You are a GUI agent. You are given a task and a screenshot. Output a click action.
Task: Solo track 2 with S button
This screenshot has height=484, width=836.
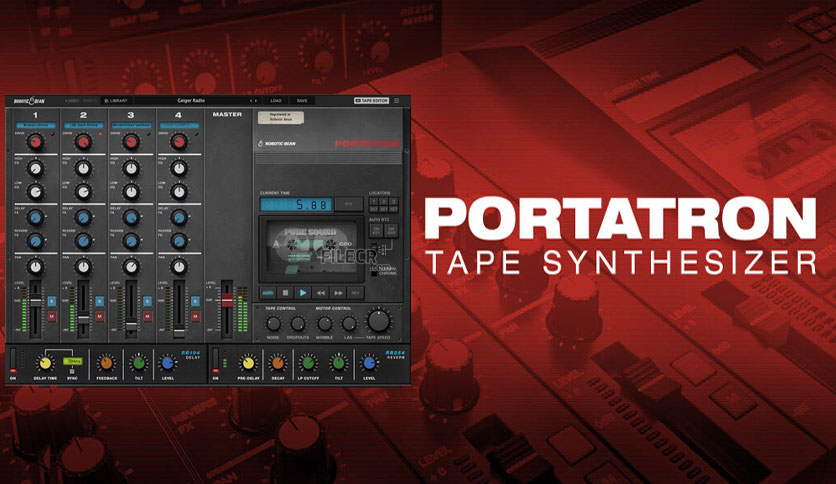pyautogui.click(x=100, y=302)
